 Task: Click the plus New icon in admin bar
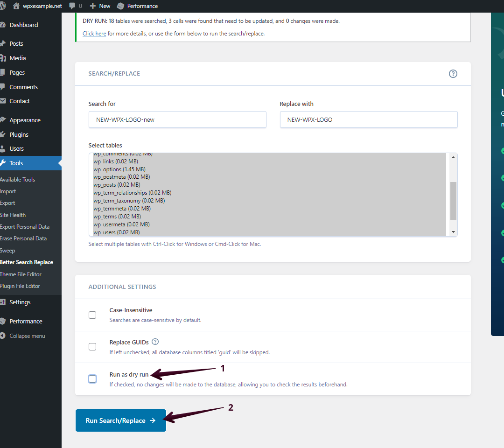pos(92,6)
